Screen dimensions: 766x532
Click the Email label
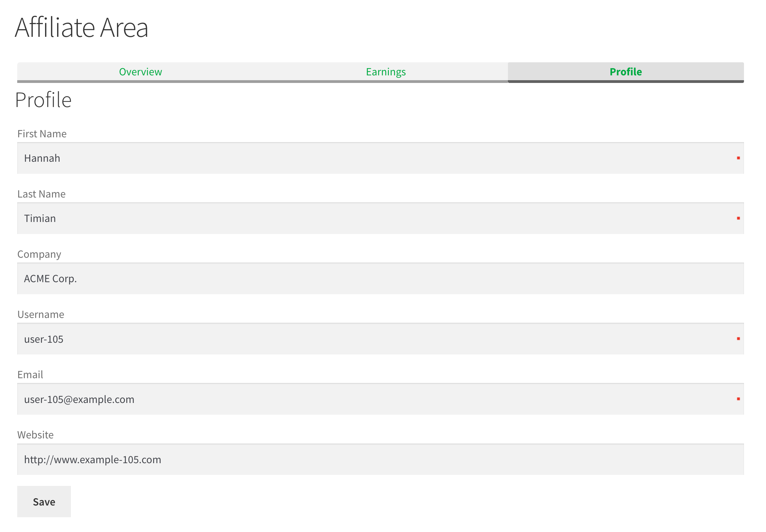[x=30, y=375]
